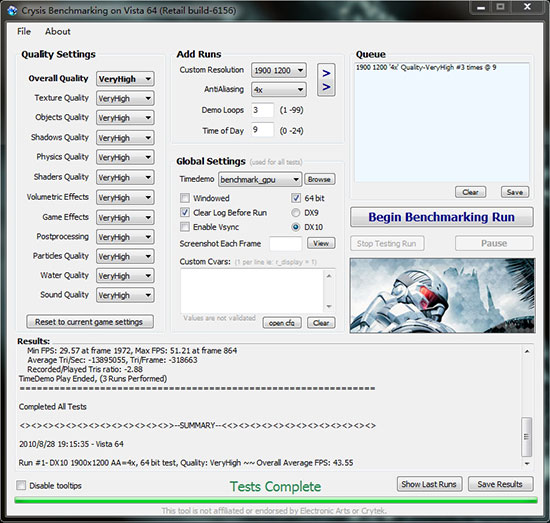Image resolution: width=550 pixels, height=523 pixels.
Task: Click the Time of Day input field
Action: point(262,130)
